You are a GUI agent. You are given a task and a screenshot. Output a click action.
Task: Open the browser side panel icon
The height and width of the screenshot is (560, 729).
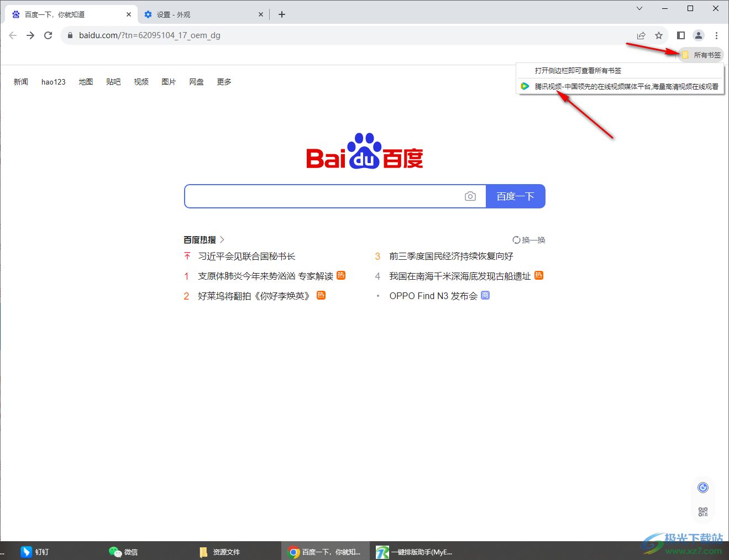681,35
